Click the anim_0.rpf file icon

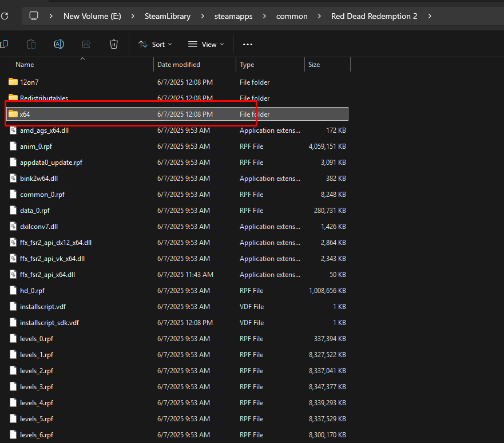tap(13, 147)
